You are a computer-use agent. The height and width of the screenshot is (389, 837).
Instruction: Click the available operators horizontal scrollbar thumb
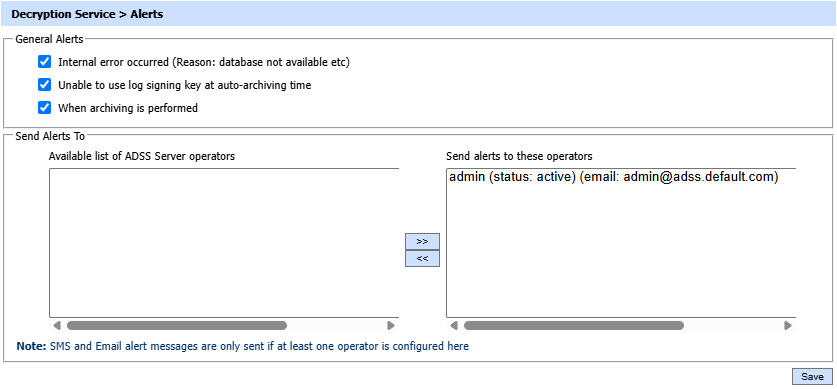[177, 326]
